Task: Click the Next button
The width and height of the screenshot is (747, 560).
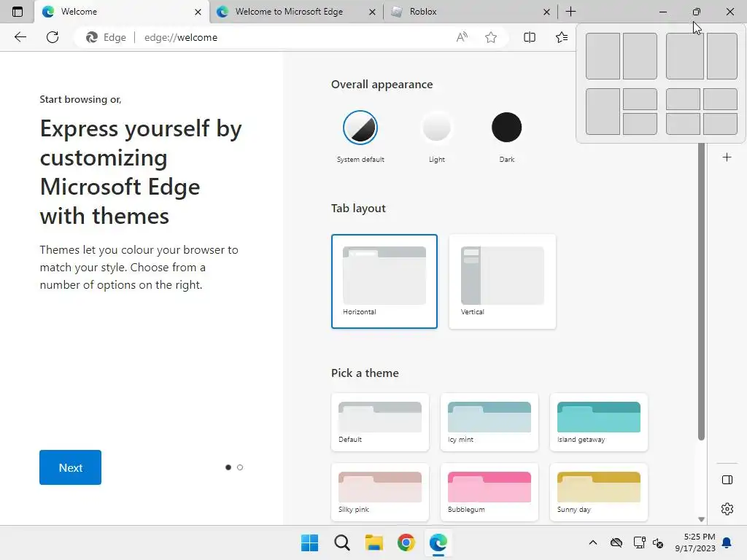Action: [x=71, y=467]
